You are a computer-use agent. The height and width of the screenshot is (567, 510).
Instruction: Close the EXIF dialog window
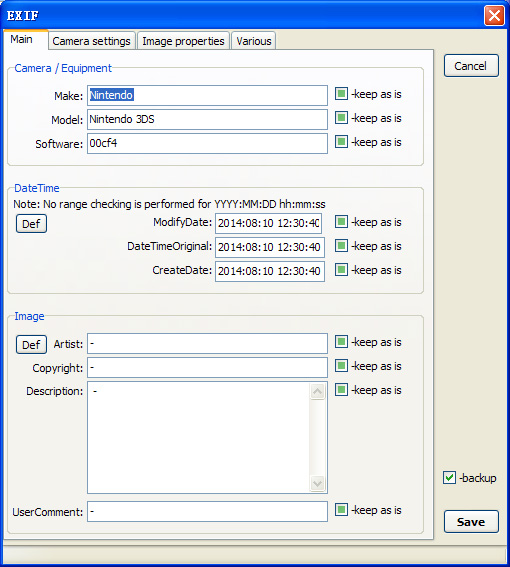494,16
